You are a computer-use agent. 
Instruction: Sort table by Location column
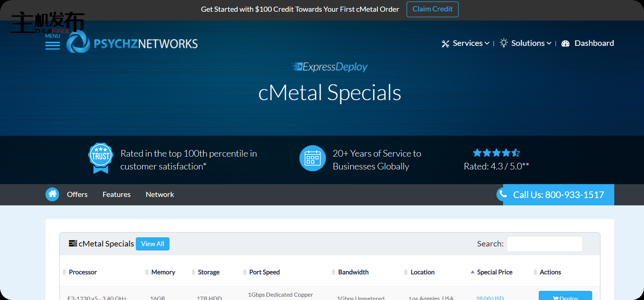(x=422, y=272)
